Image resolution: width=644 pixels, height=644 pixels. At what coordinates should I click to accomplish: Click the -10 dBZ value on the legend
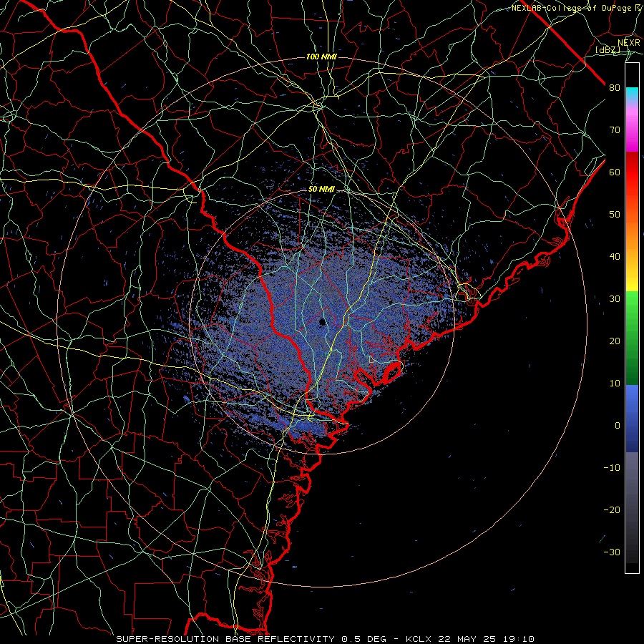pos(612,468)
